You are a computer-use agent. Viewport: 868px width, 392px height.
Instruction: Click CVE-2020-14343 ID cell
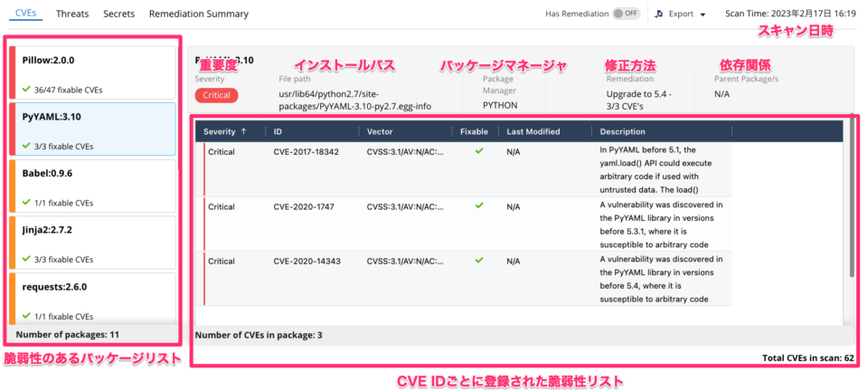tap(307, 261)
